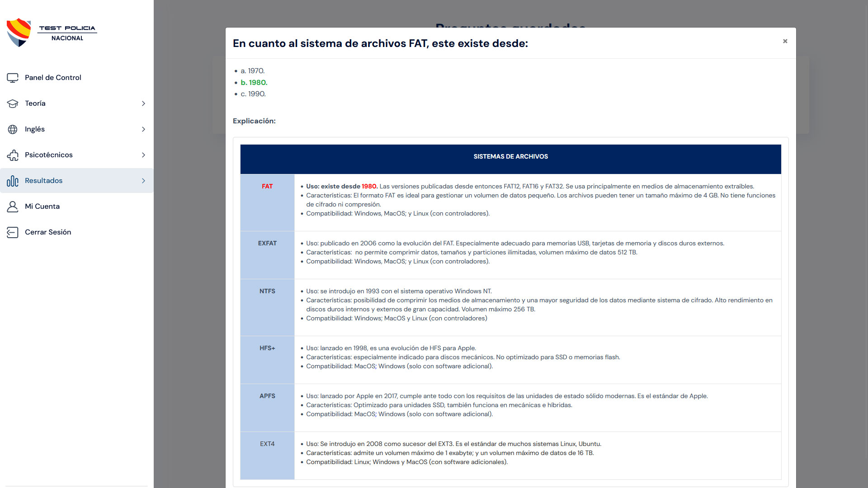Open the Psicotécnicos menu item
Screen dimensions: 868x488
(x=77, y=155)
